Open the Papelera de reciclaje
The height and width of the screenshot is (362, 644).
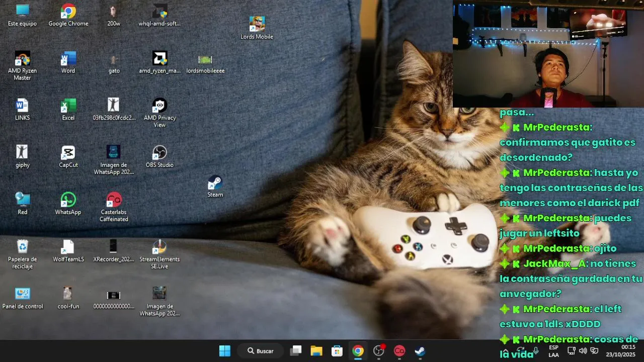coord(22,254)
